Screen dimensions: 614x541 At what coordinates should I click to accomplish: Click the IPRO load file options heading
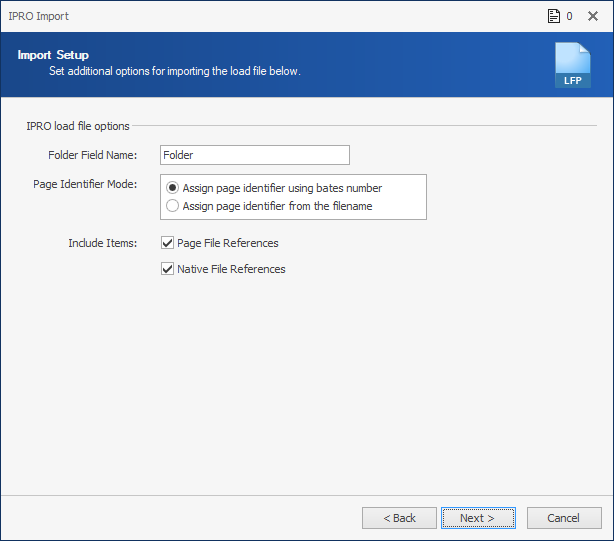coord(78,126)
